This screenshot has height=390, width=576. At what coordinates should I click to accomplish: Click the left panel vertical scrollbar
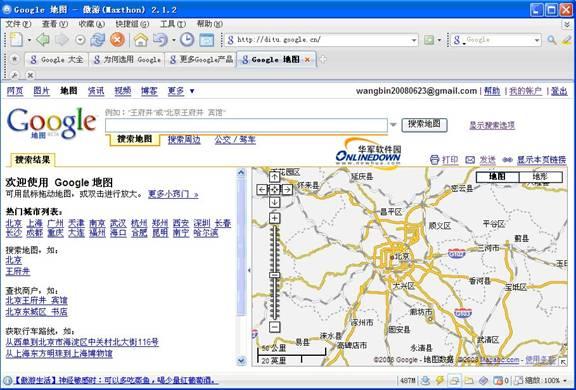point(241,267)
